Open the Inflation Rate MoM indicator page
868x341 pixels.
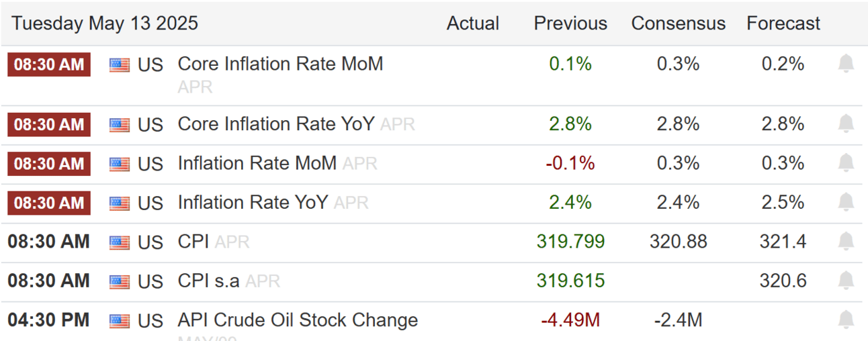tap(257, 163)
